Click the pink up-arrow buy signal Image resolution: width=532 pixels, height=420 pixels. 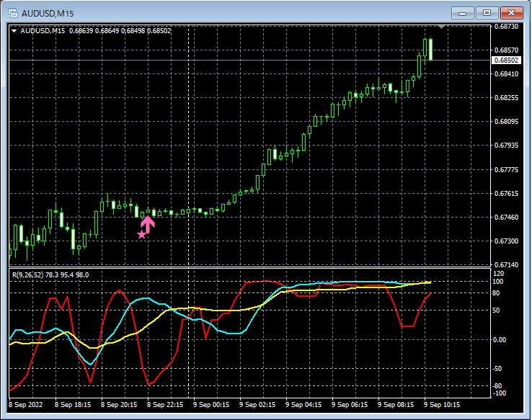(x=148, y=224)
